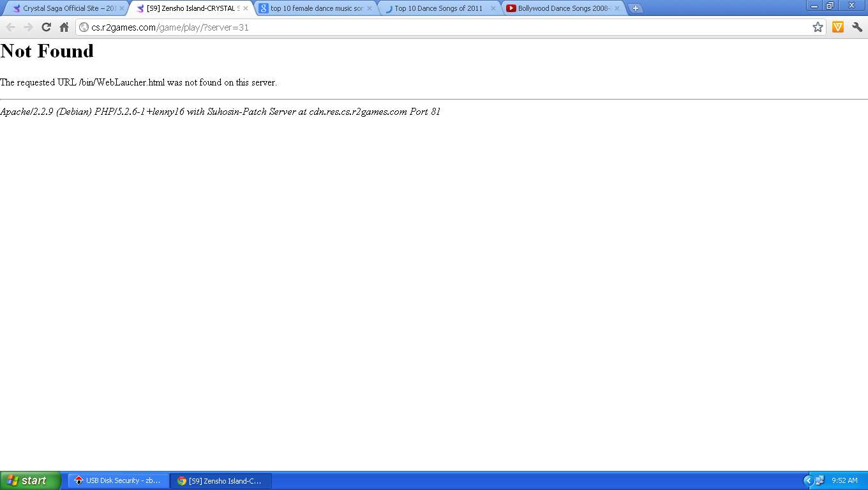This screenshot has height=490, width=868.
Task: Click the browser Back arrow
Action: 10,27
